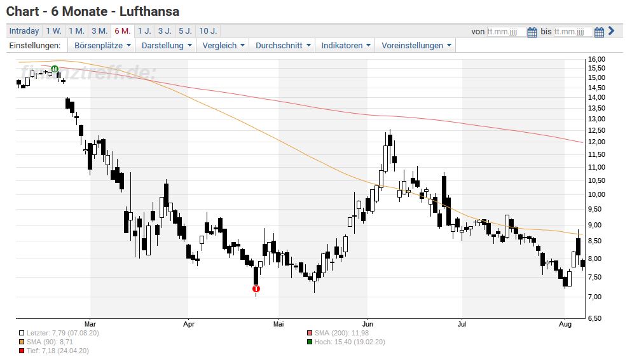Viewport: 632px width, 364px height.
Task: Open the Börsenplätze dropdown
Action: pyautogui.click(x=102, y=46)
